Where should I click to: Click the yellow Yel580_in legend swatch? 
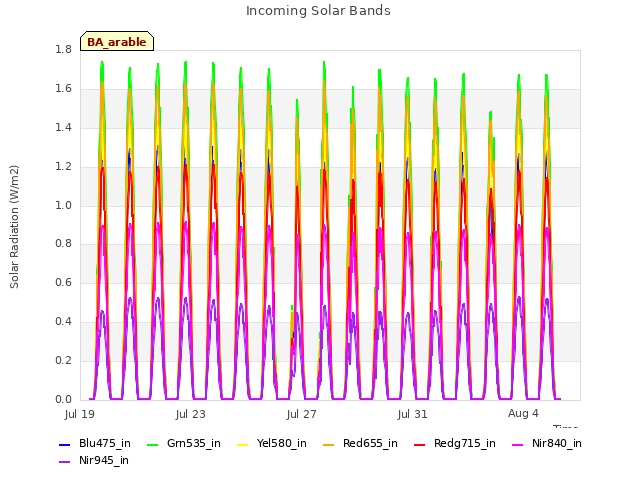point(242,444)
